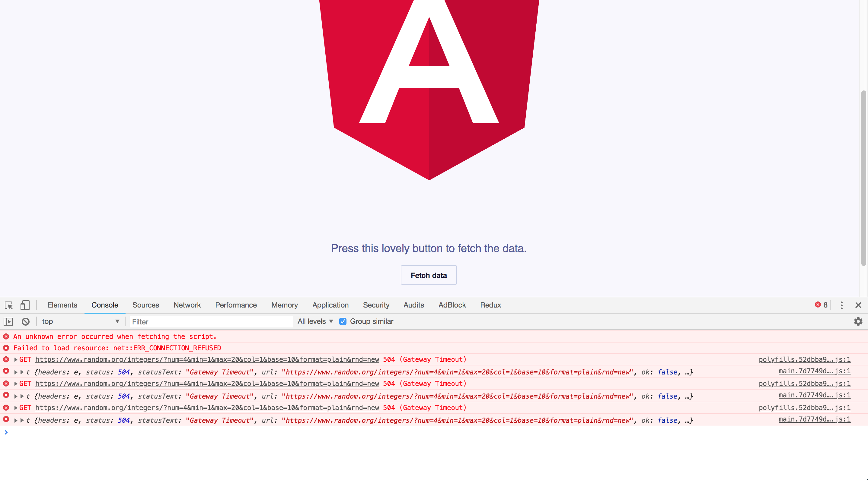Screen dimensions: 868x480
Task: Click the random.org integers URL link
Action: (x=207, y=359)
